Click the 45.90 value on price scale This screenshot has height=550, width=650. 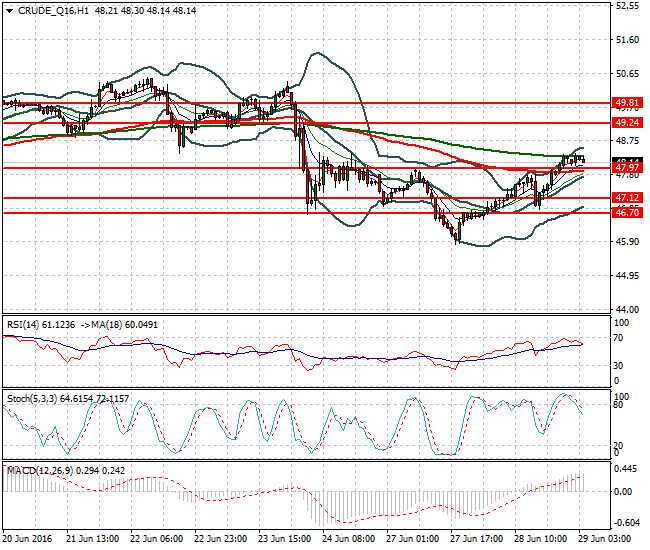pos(628,242)
